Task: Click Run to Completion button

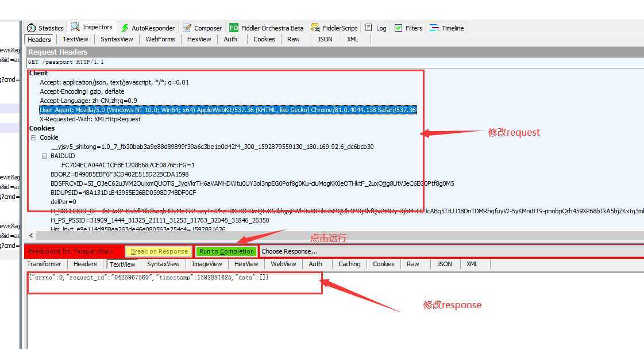Action: pyautogui.click(x=227, y=251)
